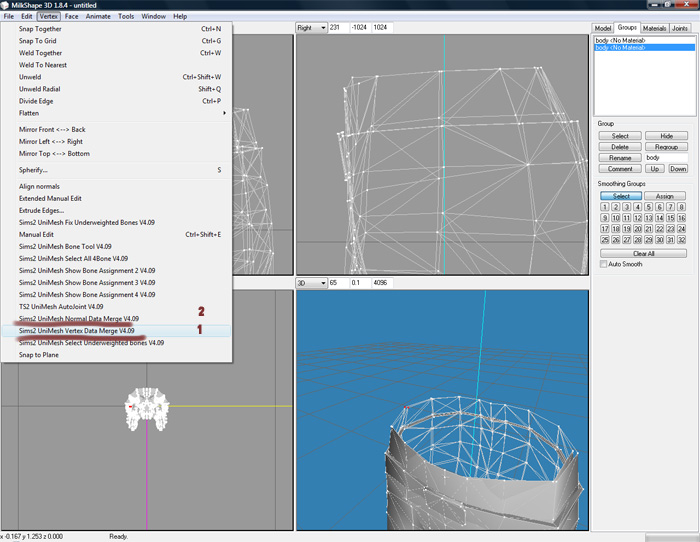Choose Unweld Radial entry
The image size is (700, 542).
[116, 89]
